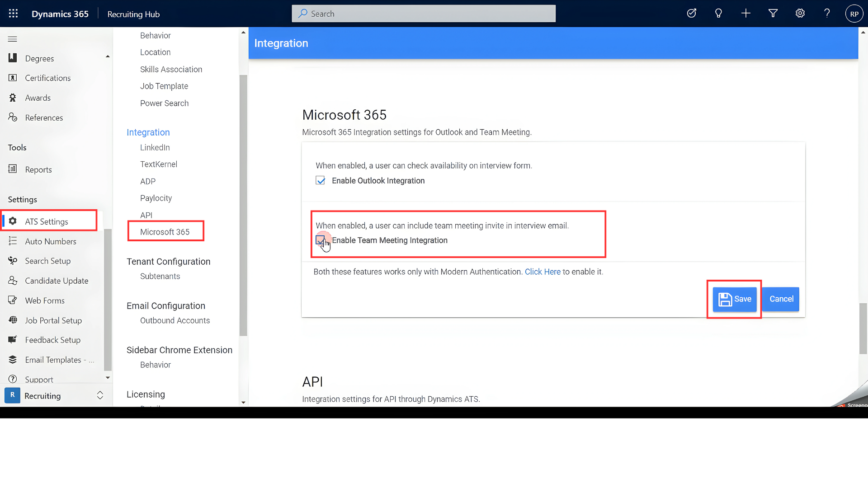Click the Awards sidebar icon
The image size is (868, 488).
coord(13,98)
